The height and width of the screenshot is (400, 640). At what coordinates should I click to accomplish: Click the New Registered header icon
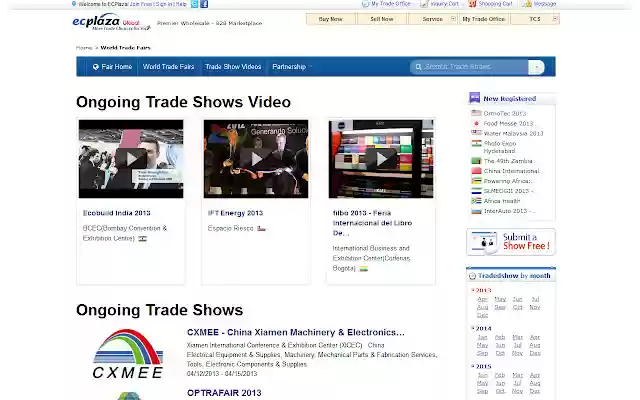474,98
